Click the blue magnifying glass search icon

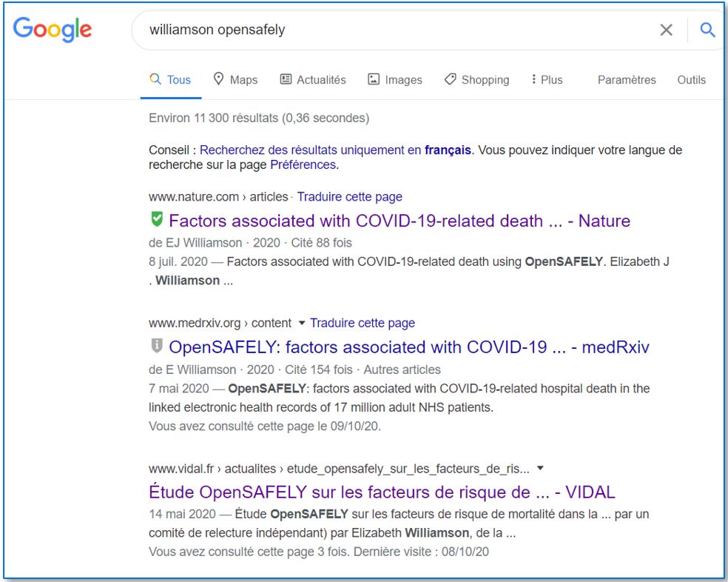707,30
